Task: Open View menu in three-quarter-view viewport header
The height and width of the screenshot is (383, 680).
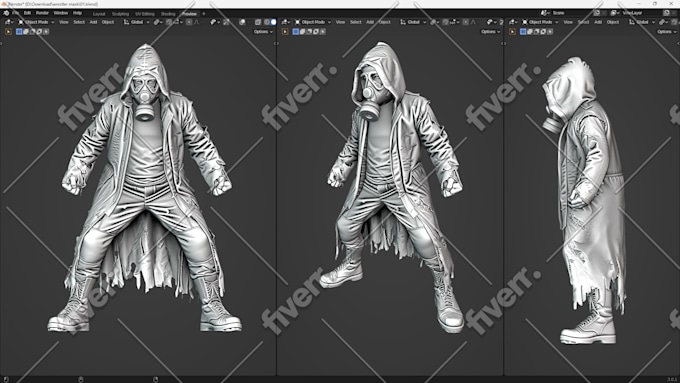Action: point(340,22)
